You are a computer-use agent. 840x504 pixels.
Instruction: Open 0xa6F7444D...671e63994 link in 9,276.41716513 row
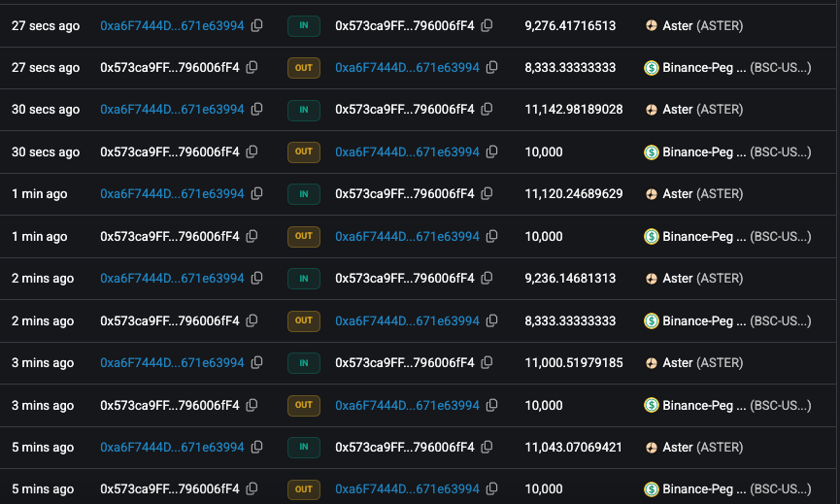click(x=172, y=25)
